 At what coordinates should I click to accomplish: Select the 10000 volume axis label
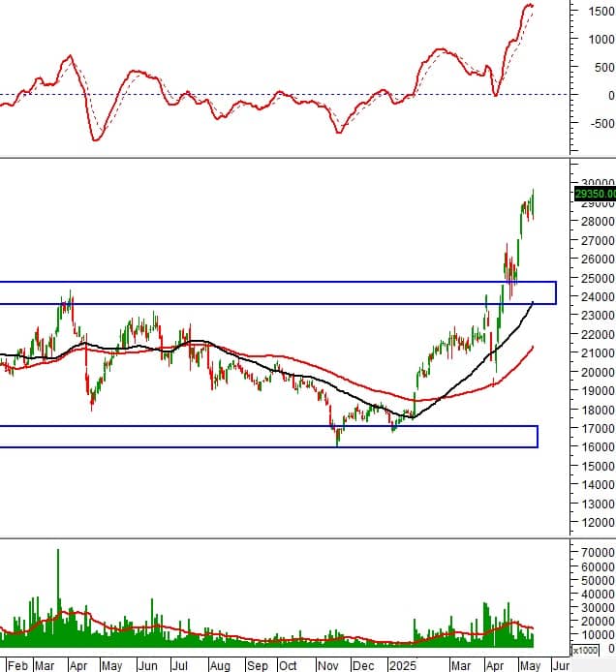(598, 635)
